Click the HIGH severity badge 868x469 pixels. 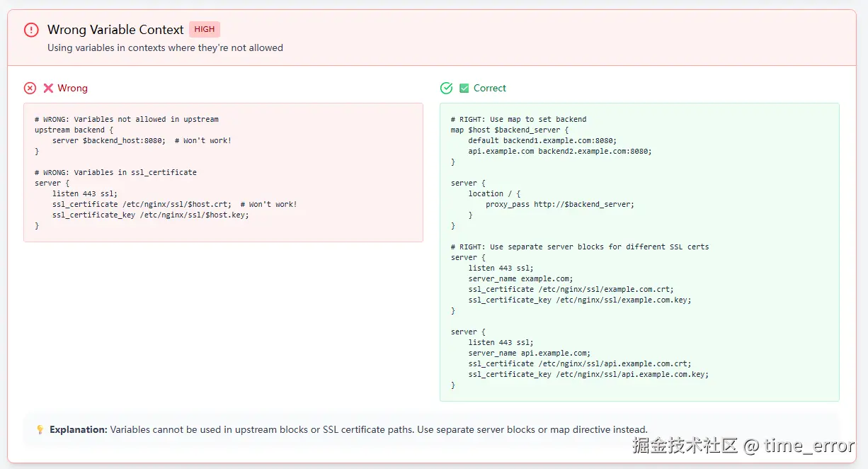point(205,29)
